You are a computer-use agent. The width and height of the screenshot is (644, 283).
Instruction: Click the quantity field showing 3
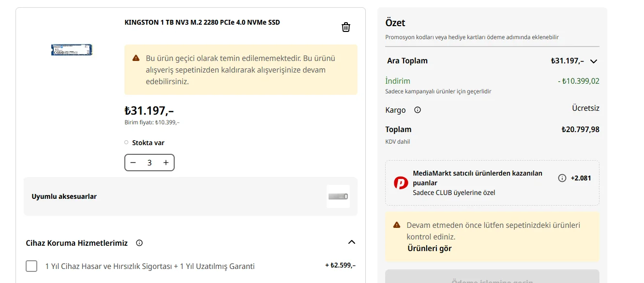pyautogui.click(x=150, y=163)
